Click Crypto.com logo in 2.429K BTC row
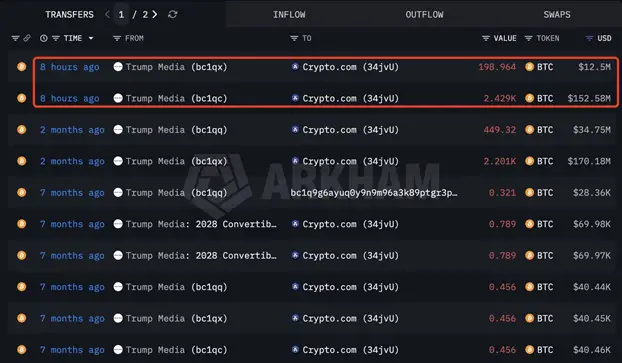 (x=295, y=98)
